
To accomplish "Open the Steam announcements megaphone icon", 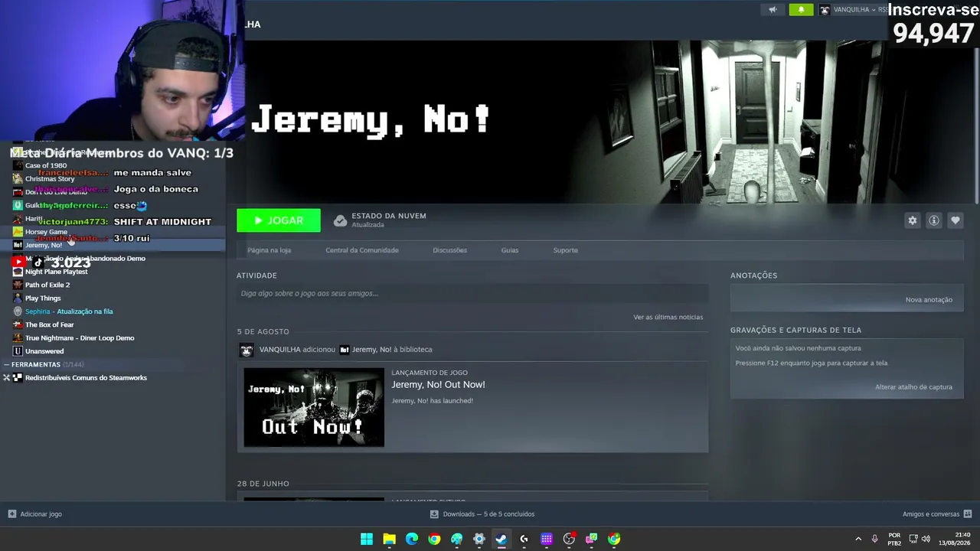I will (773, 10).
